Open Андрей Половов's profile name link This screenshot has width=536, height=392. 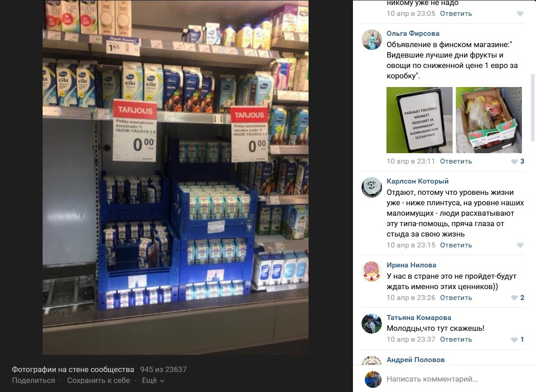click(x=415, y=359)
